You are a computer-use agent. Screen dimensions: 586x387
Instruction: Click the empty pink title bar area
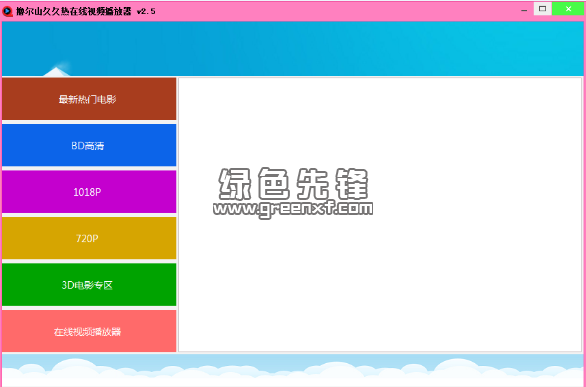tap(336, 11)
